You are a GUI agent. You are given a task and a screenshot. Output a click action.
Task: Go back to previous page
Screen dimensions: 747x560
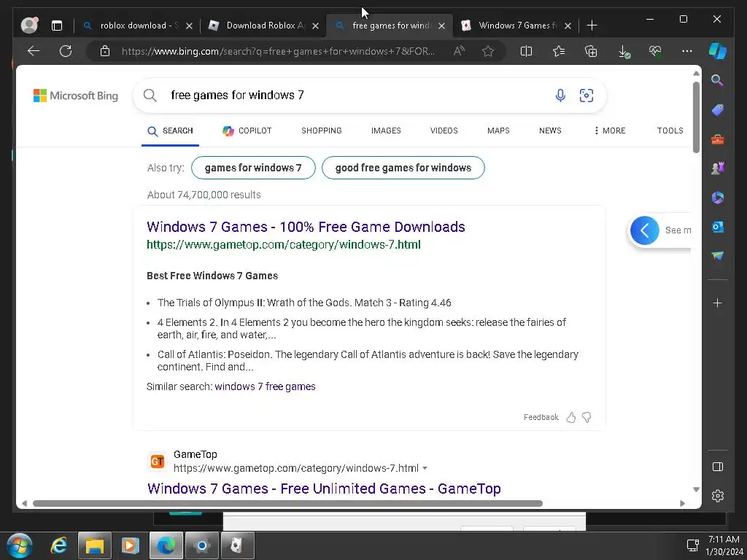coord(34,51)
